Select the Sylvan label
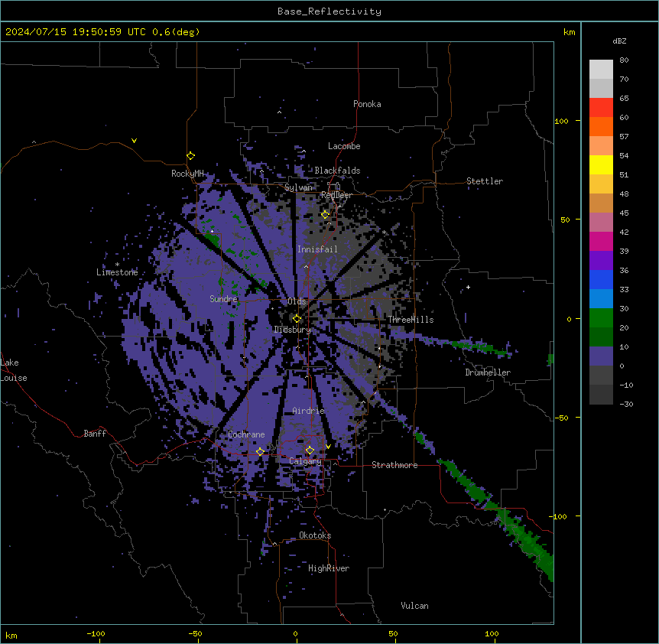659x644 pixels. pyautogui.click(x=298, y=187)
